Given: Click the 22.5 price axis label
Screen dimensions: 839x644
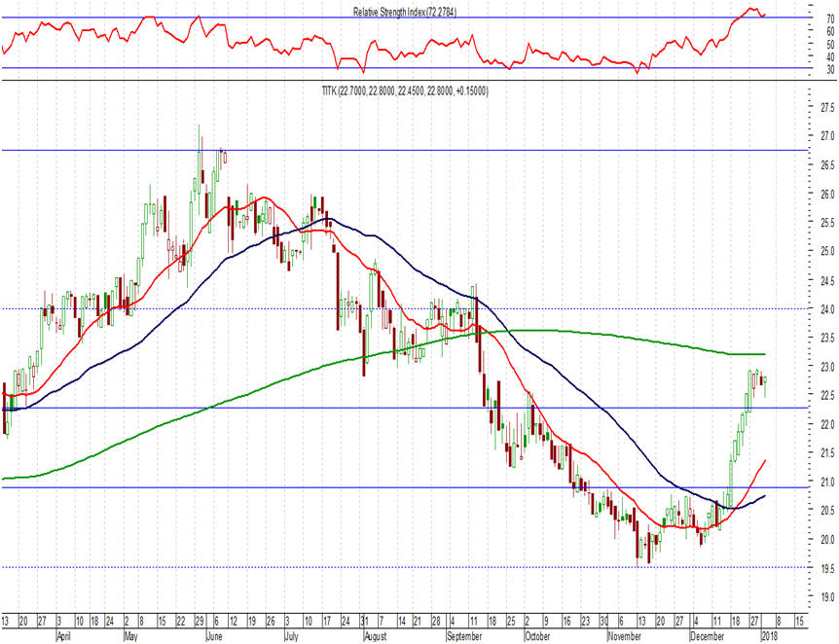Looking at the screenshot, I should coord(827,395).
